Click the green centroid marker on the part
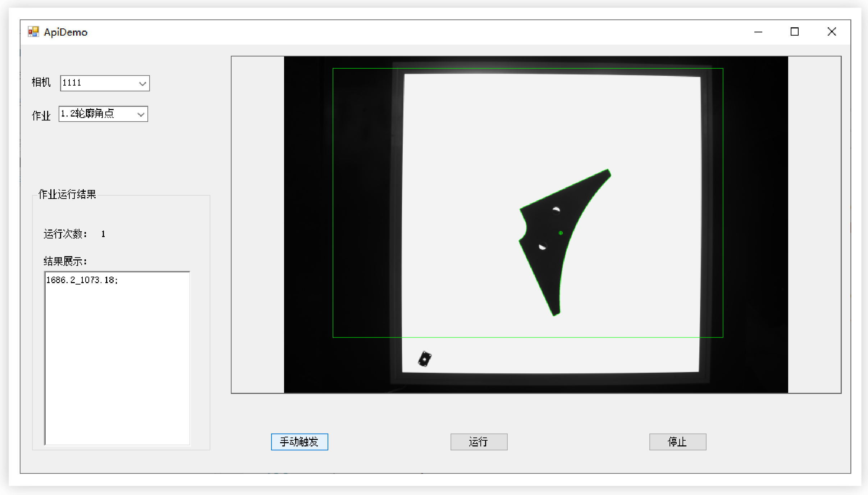Image resolution: width=868 pixels, height=495 pixels. point(561,233)
